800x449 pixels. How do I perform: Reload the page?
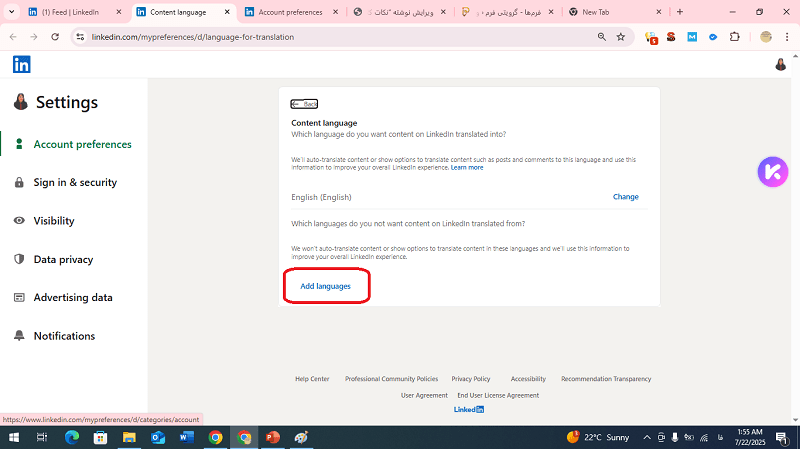point(55,37)
